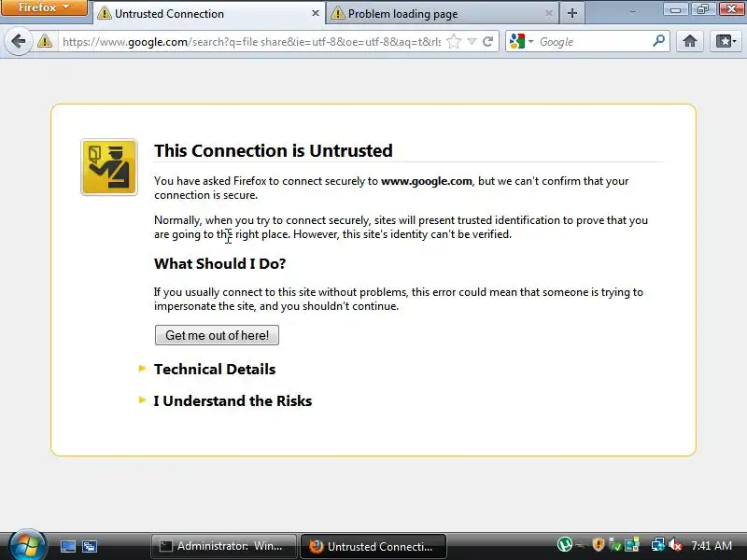The width and height of the screenshot is (747, 560).
Task: Click the search magnifier icon
Action: pyautogui.click(x=659, y=41)
